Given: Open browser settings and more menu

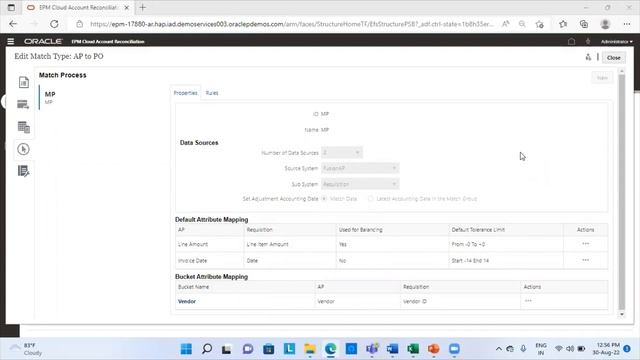Looking at the screenshot, I should click(x=627, y=24).
